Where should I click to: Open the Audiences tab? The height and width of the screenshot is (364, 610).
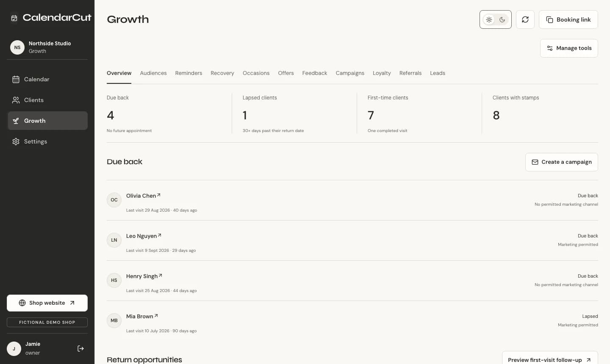(153, 73)
